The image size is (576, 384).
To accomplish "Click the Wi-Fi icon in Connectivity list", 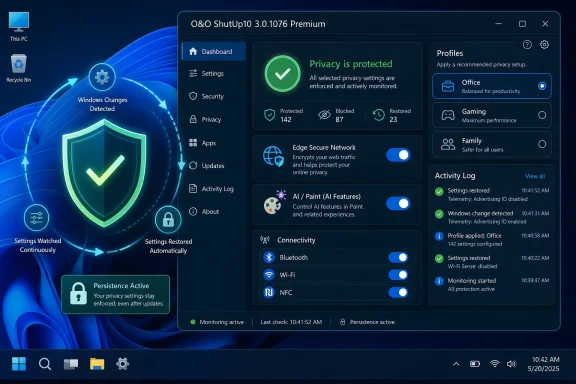I will coord(269,275).
